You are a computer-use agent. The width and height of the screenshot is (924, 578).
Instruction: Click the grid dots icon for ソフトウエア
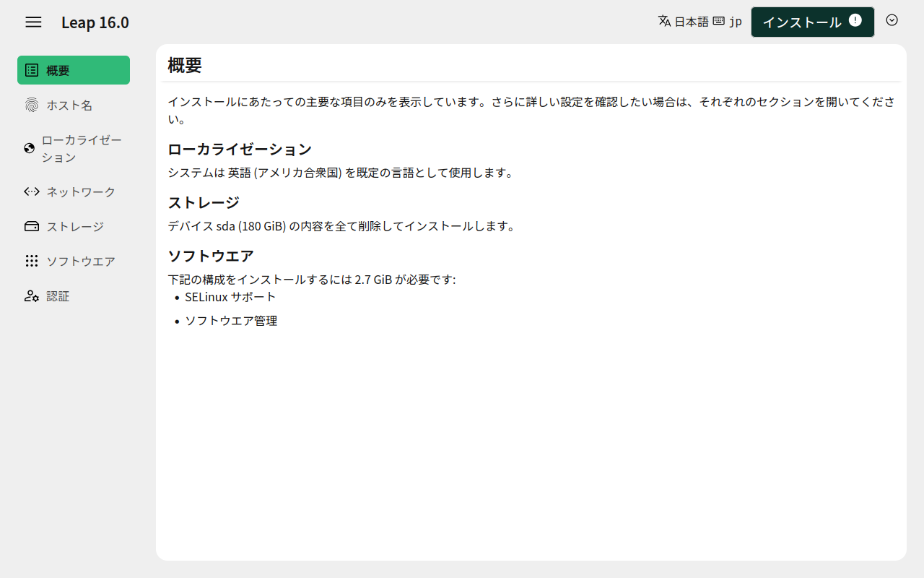pyautogui.click(x=32, y=261)
